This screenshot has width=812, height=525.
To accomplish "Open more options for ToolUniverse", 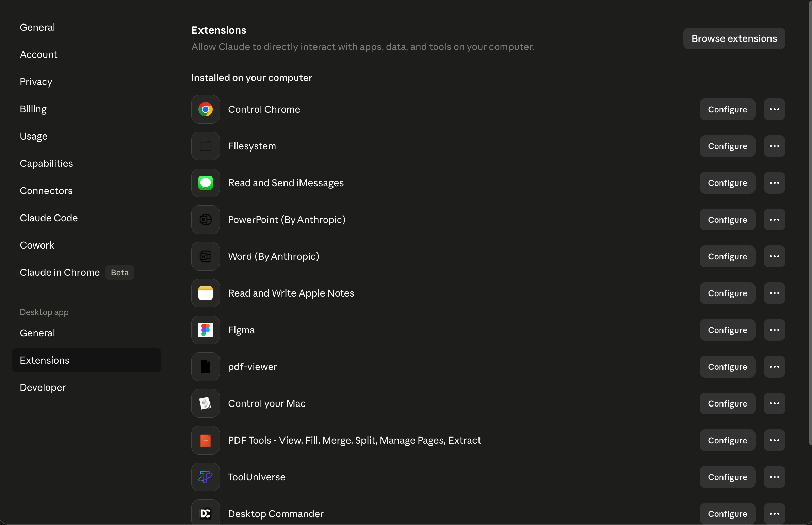I will (x=775, y=477).
